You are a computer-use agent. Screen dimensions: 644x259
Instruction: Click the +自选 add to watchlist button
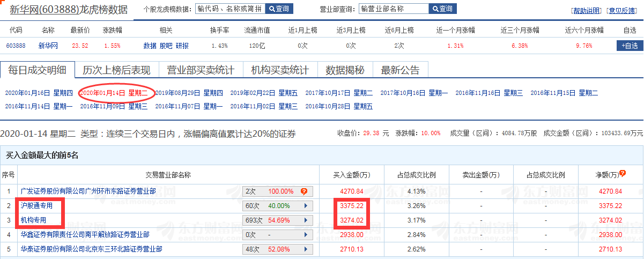click(x=630, y=46)
